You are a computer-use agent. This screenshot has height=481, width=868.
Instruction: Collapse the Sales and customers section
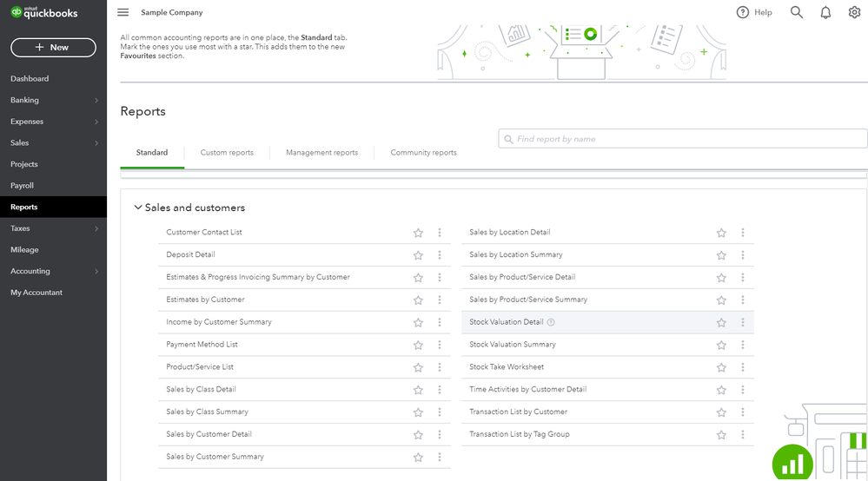[137, 208]
